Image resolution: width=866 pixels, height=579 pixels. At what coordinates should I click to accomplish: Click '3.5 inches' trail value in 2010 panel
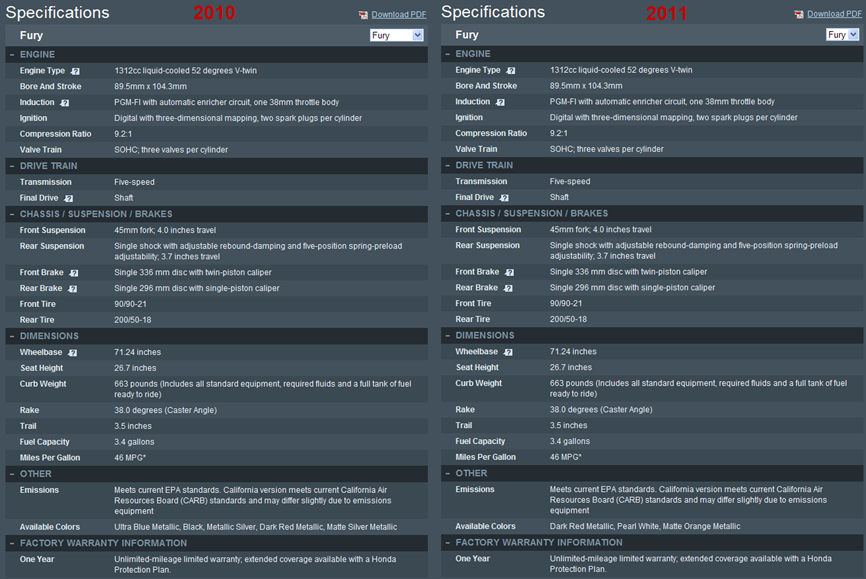133,427
